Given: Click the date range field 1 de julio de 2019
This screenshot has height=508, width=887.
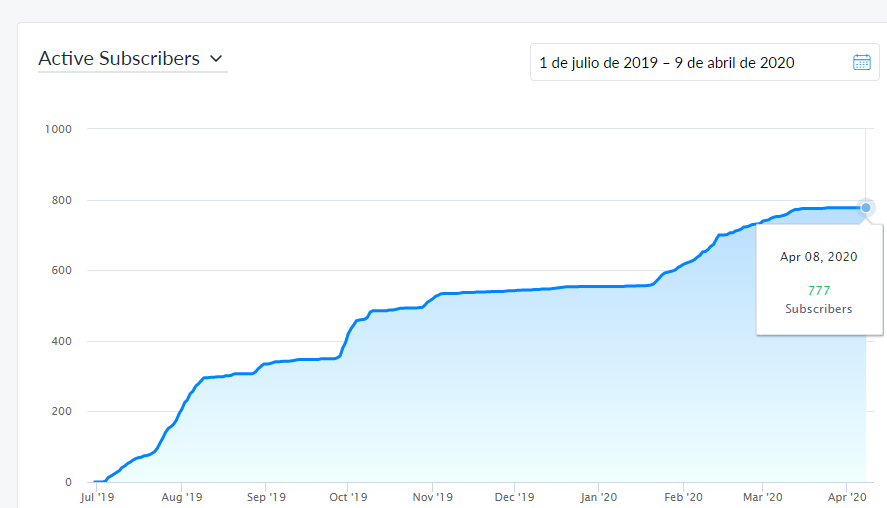Looking at the screenshot, I should click(x=704, y=62).
